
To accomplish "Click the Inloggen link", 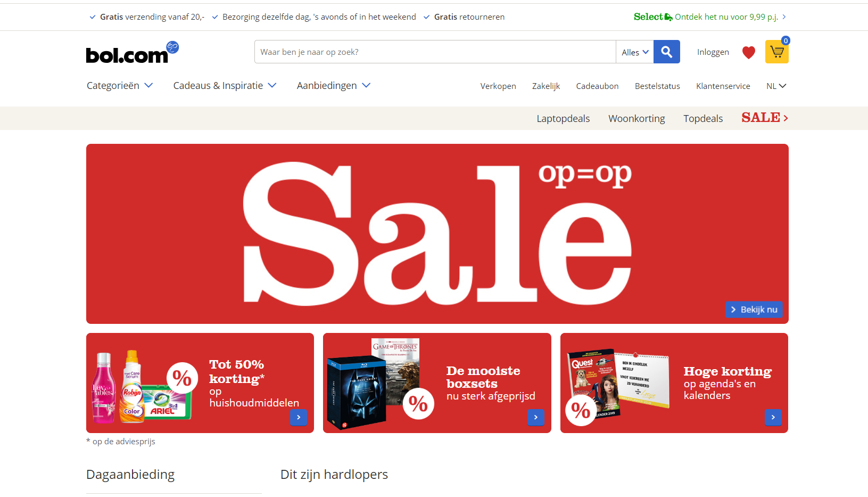I will 713,52.
